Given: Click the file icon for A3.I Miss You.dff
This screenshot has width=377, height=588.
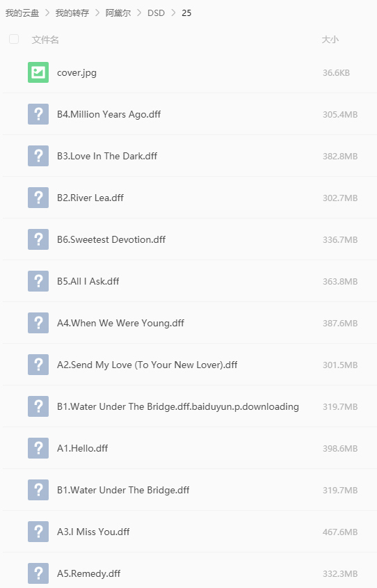Looking at the screenshot, I should 38,532.
